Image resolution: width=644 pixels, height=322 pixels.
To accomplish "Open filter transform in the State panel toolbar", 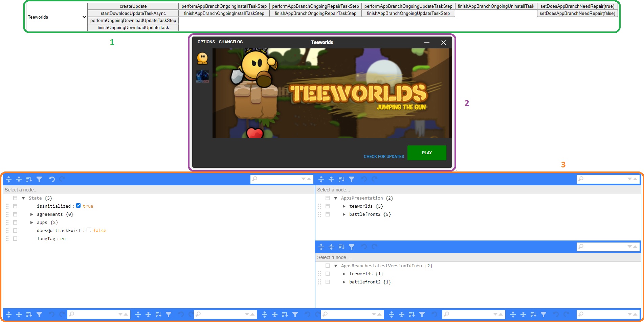I will 39,179.
